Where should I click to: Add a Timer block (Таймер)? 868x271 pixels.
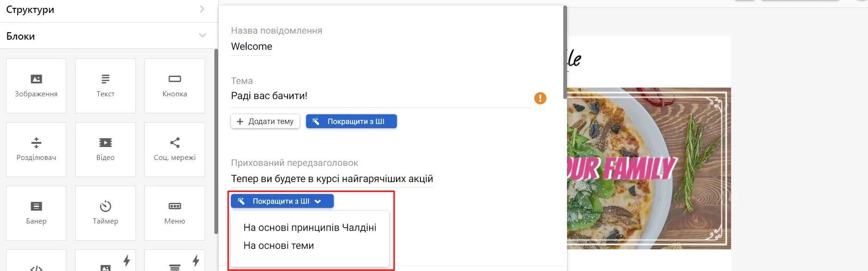tap(106, 213)
